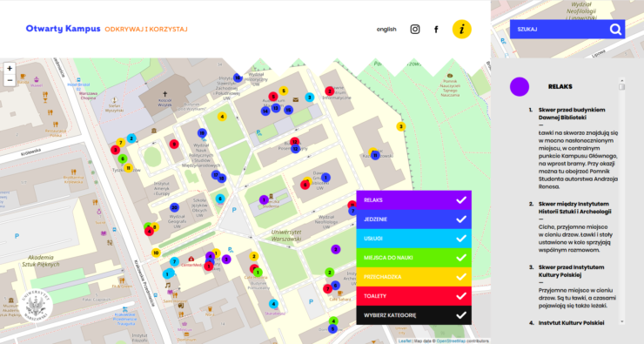Click the purple RELAKS color circle
The image size is (644, 344).
pos(520,87)
